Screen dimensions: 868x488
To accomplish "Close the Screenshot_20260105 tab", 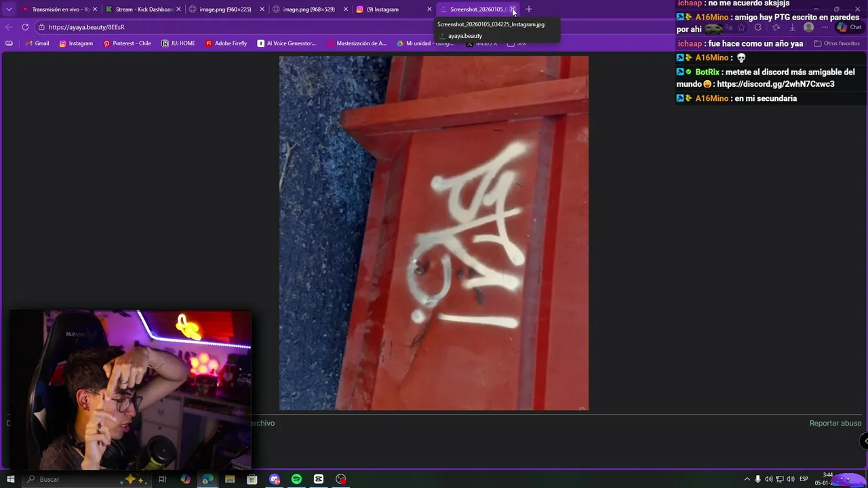I will 513,9.
